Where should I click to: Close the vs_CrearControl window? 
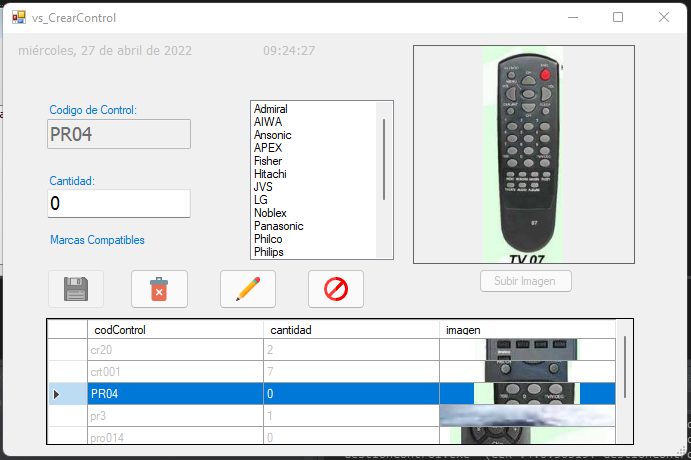(664, 17)
